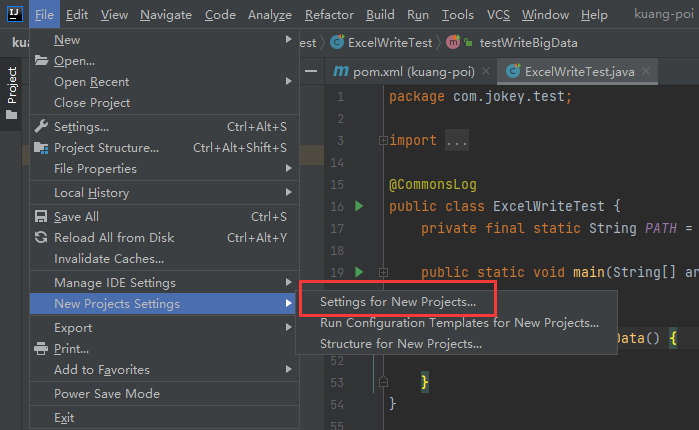Choose Power Save Mode entry
699x430 pixels.
164,393
